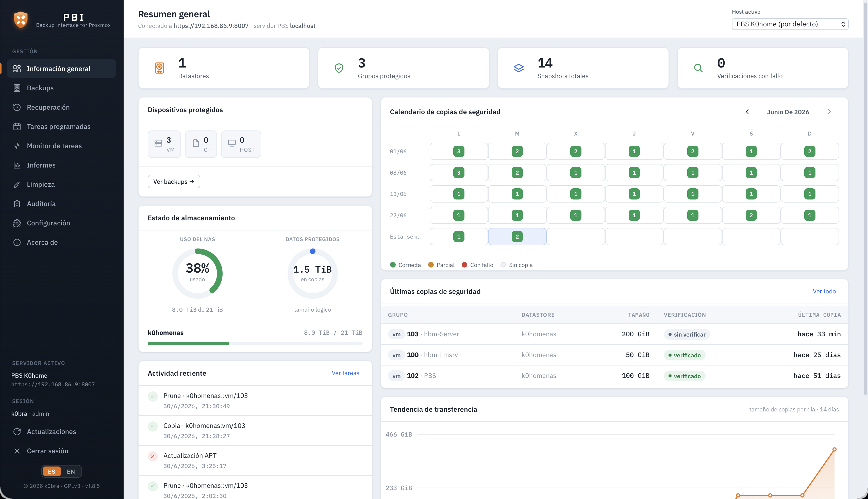868x499 pixels.
Task: Open the Host activo dropdown
Action: pos(790,24)
